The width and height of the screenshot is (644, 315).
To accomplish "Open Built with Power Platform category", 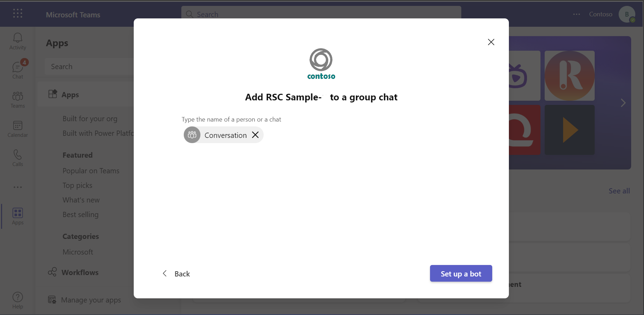I will pos(98,133).
